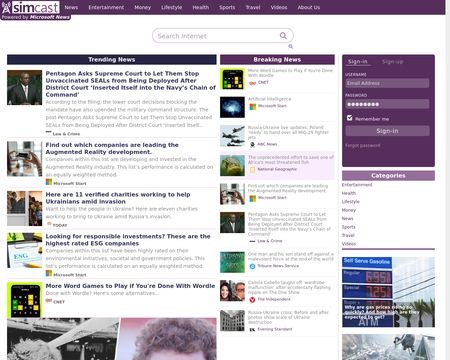This screenshot has height=360, width=450.
Task: Click Evening Standard source icon
Action: (253, 329)
